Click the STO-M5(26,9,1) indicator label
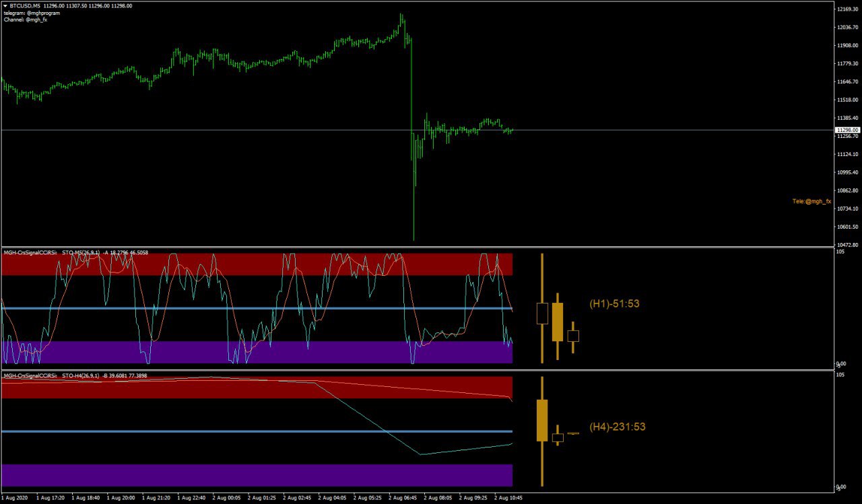The width and height of the screenshot is (862, 504). 81,252
